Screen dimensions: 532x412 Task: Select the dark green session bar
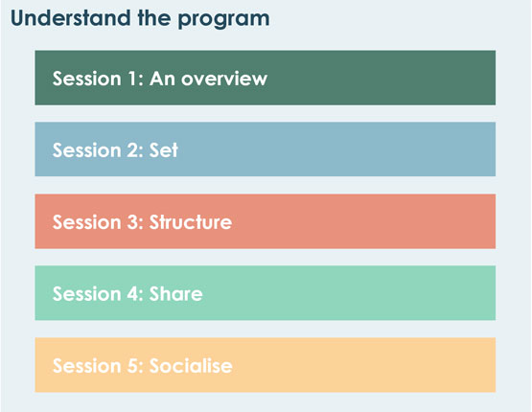(x=265, y=78)
